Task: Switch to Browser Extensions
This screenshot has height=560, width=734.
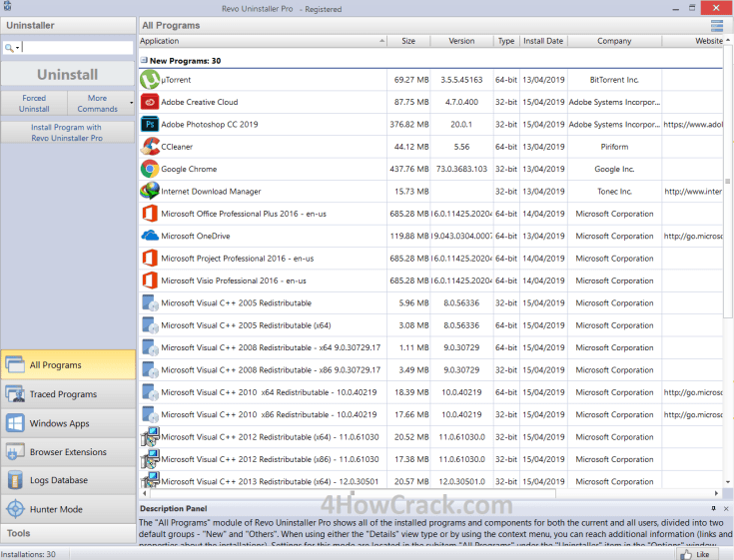Action: [68, 452]
